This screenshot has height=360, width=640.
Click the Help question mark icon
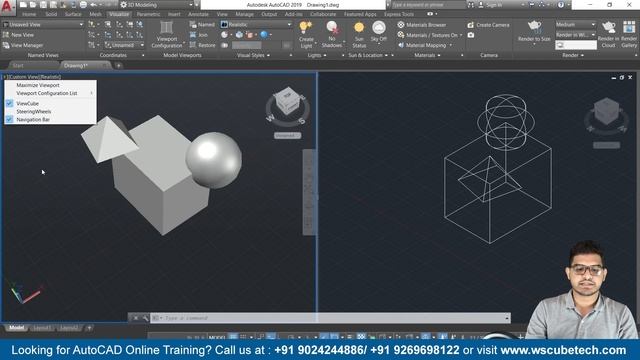[x=561, y=5]
